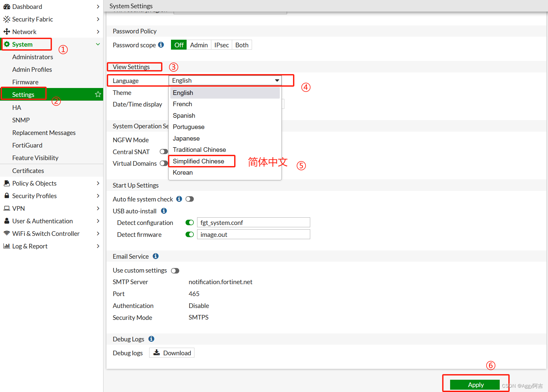Disable the Detect configuration toggle
The height and width of the screenshot is (392, 548).
[x=190, y=222]
